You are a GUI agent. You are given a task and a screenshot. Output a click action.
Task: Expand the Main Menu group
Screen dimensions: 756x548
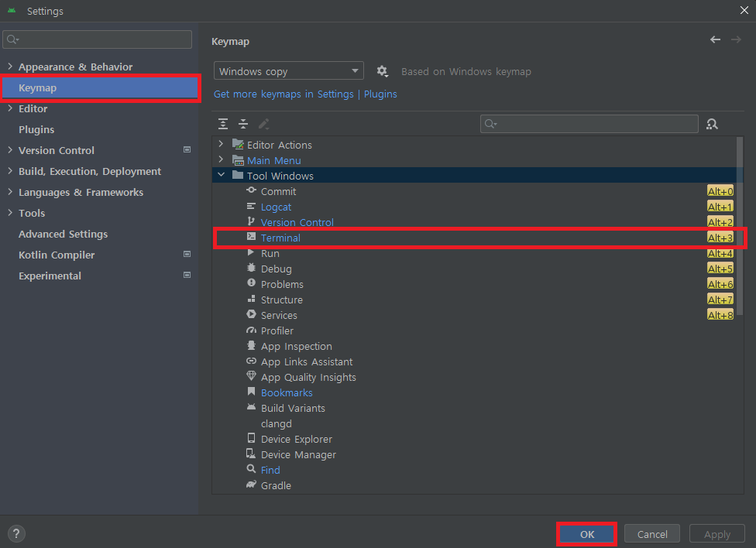[221, 159]
